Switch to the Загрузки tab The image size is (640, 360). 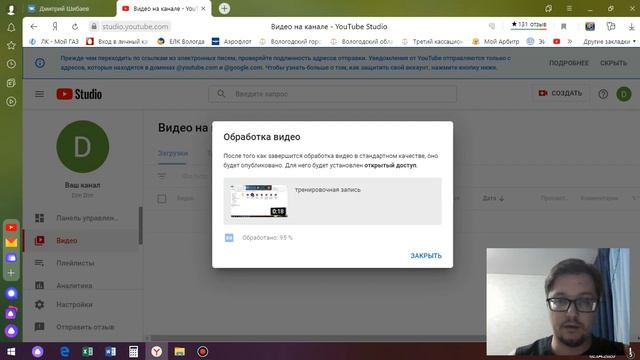[173, 153]
